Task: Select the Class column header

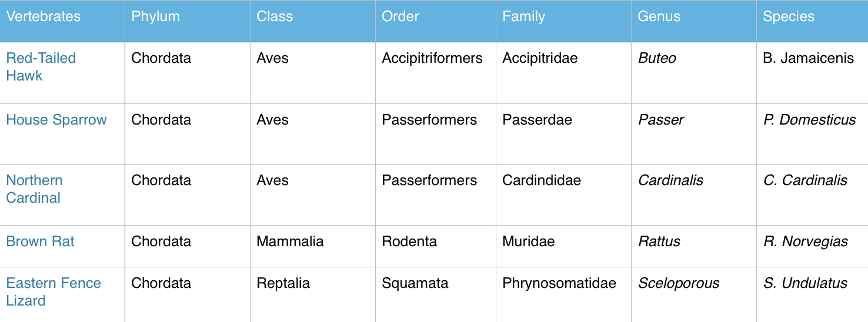Action: coord(275,16)
